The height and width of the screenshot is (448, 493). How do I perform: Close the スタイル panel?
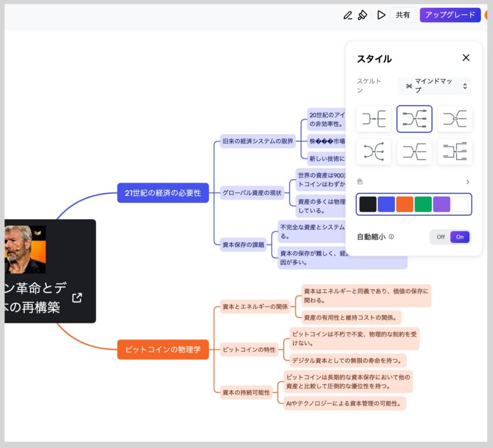[466, 58]
